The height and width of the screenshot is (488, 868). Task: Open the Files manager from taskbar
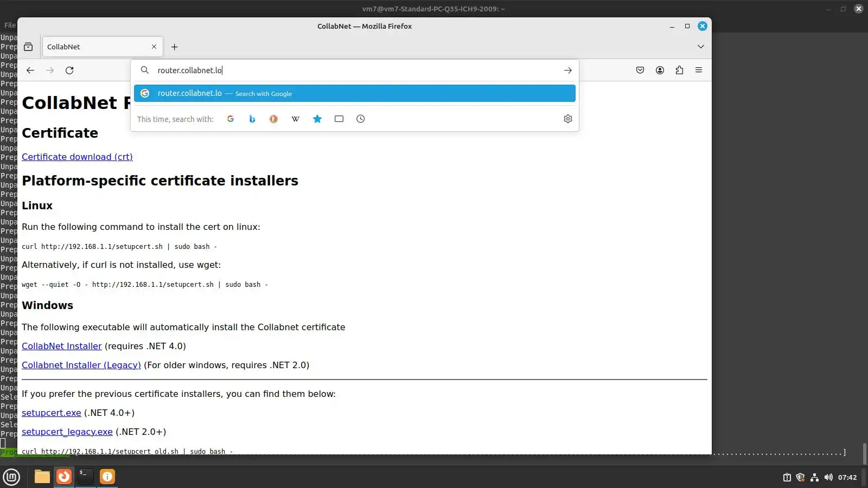tap(42, 477)
